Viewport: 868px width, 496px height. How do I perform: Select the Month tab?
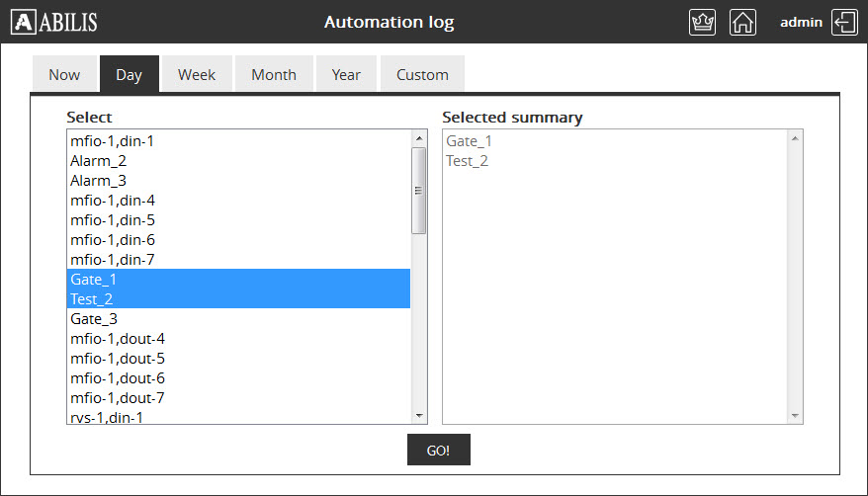pos(274,75)
